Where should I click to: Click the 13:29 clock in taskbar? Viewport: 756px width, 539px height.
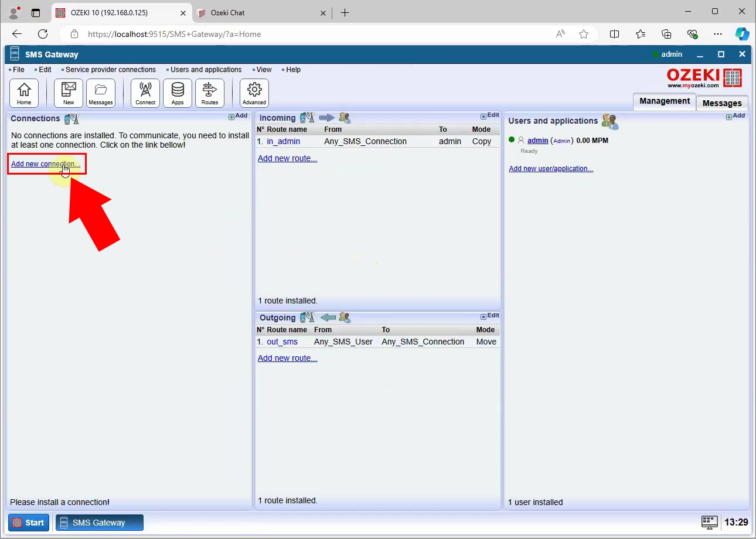(736, 522)
